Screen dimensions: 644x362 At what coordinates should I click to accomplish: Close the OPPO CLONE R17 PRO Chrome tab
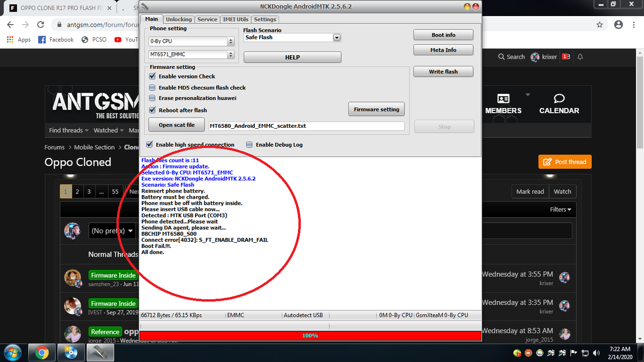pos(109,8)
